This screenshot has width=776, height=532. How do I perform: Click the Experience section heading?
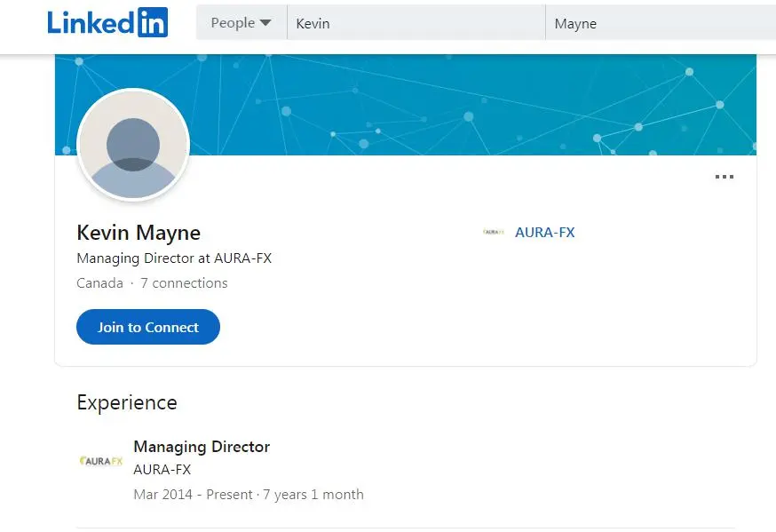pyautogui.click(x=127, y=402)
